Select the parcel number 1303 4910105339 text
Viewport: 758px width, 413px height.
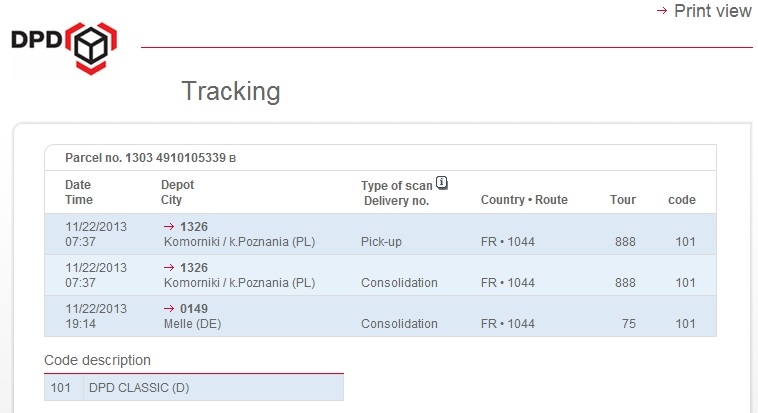tap(175, 158)
